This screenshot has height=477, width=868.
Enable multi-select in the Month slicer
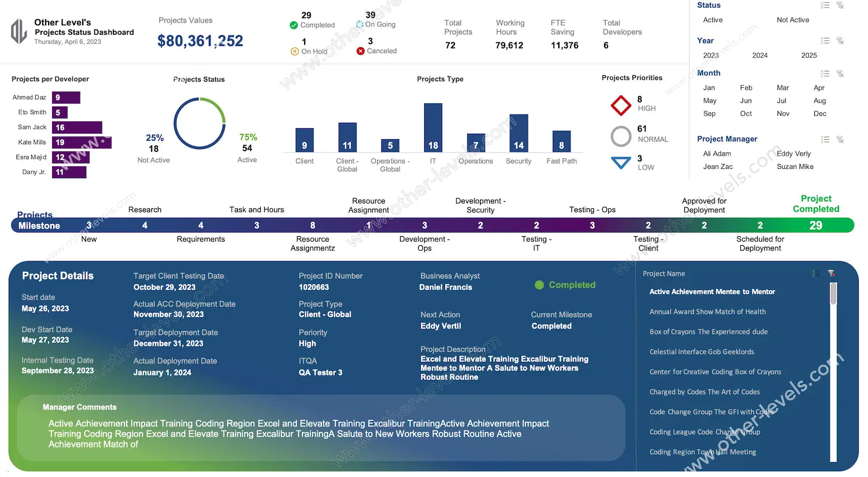pos(825,73)
